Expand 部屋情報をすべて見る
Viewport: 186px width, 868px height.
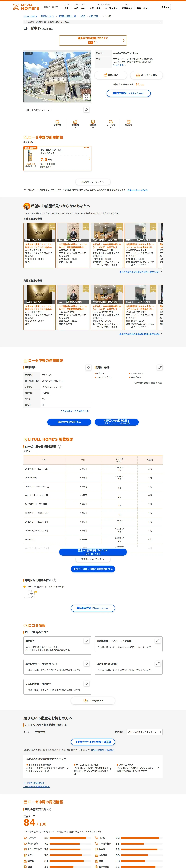(93, 182)
